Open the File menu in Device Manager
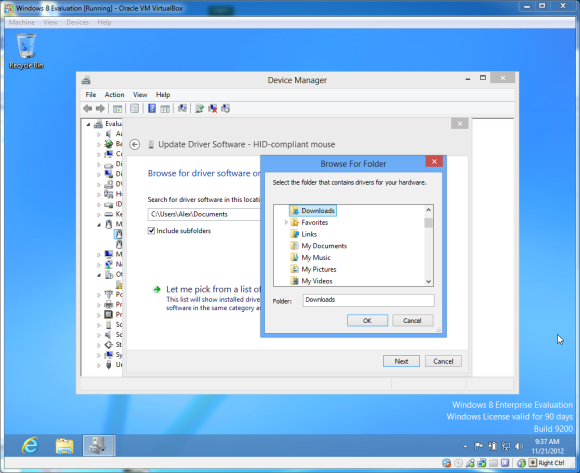This screenshot has width=580, height=473. 91,95
